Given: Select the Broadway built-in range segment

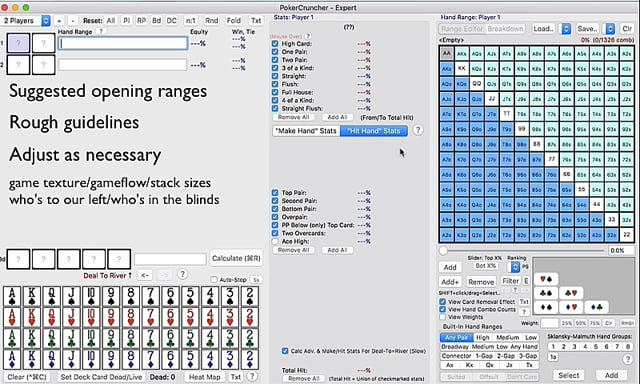Looking at the screenshot, I should (455, 347).
